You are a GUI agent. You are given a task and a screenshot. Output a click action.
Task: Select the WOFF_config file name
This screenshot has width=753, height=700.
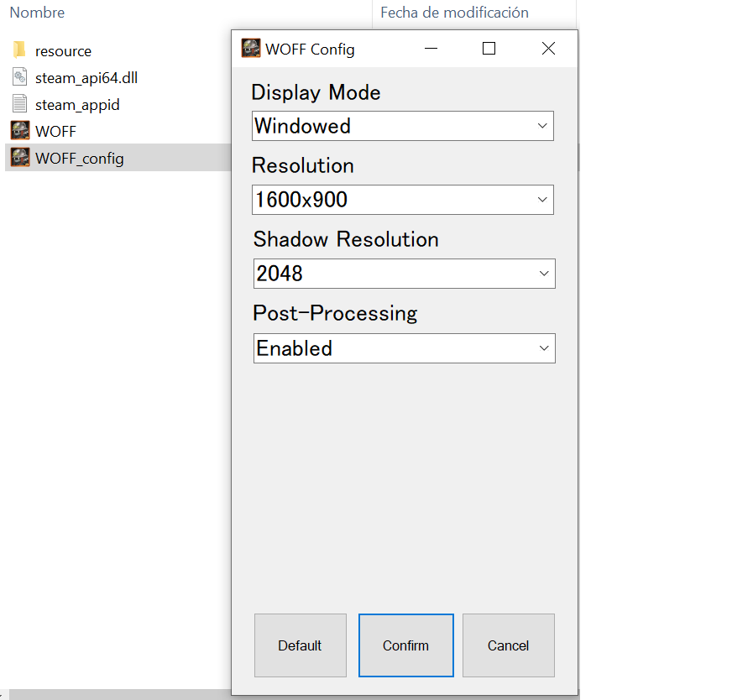click(80, 158)
